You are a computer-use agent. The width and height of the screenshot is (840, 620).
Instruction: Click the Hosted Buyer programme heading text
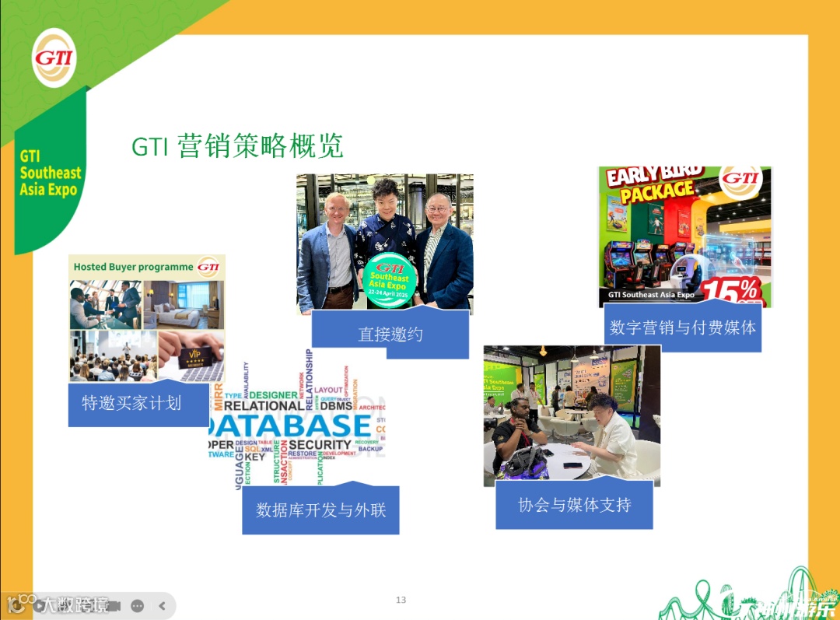coord(133,267)
